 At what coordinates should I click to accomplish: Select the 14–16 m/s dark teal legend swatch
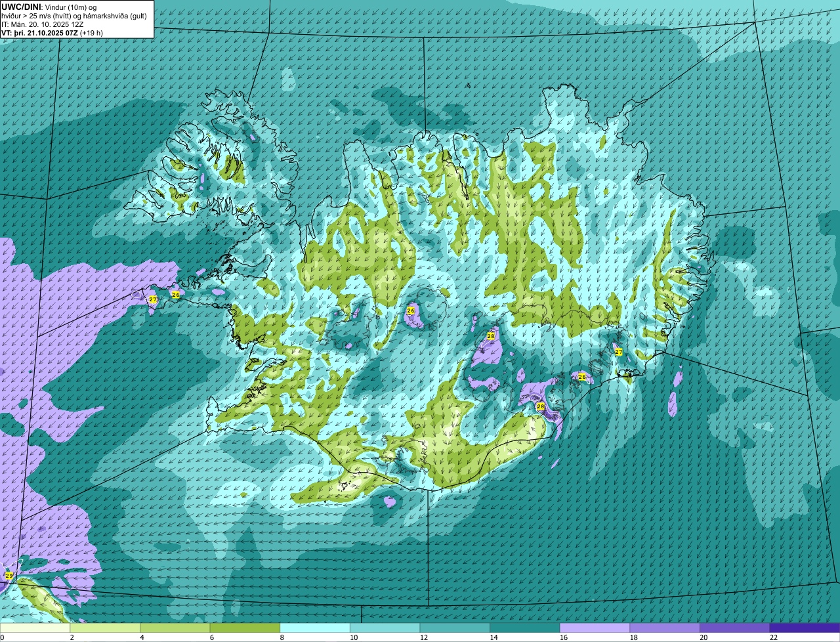coord(525,628)
